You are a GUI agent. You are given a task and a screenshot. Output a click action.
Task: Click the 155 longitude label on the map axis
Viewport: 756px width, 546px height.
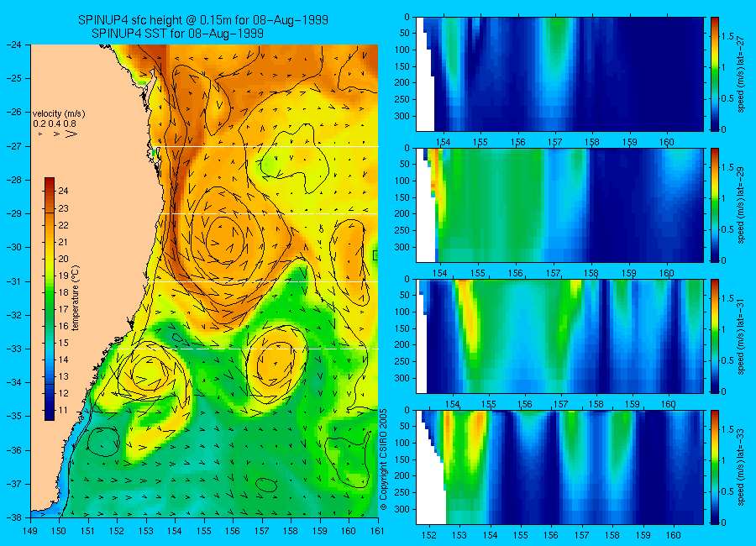tap(204, 531)
